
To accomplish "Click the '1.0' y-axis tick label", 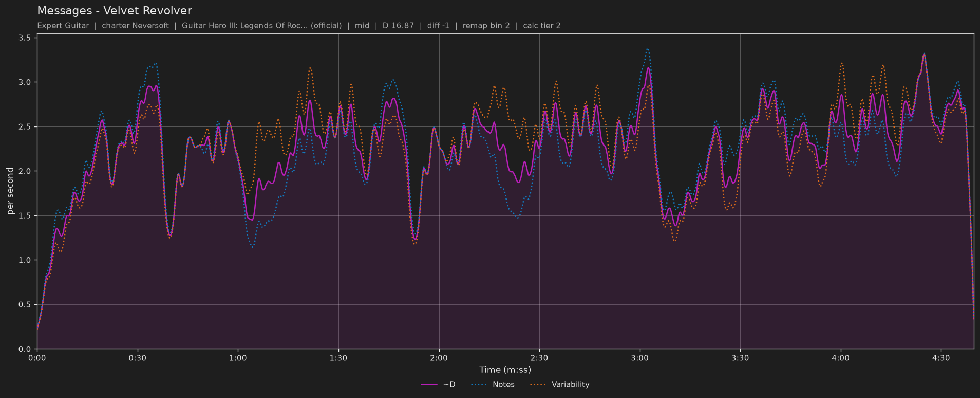I will click(x=25, y=260).
